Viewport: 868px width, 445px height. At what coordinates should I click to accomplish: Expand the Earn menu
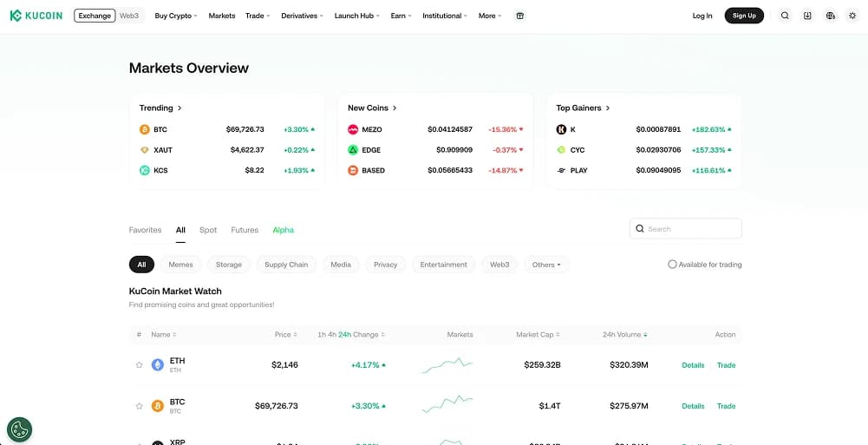coord(401,16)
